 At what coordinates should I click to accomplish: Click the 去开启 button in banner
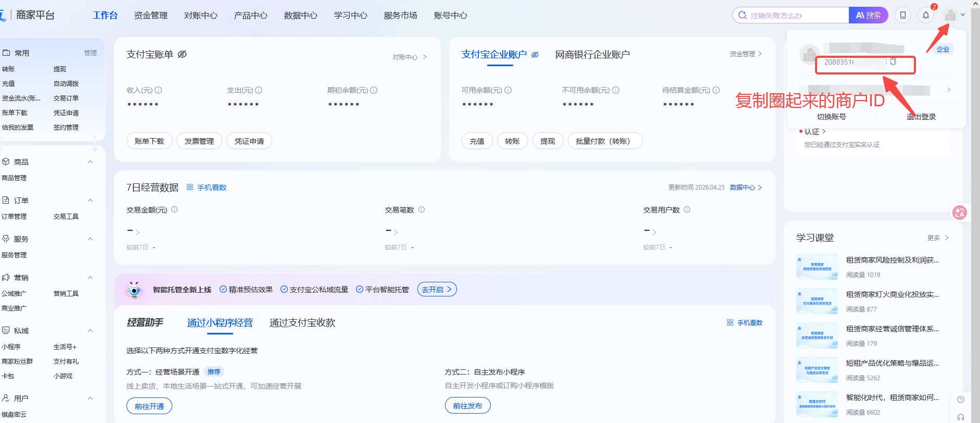(437, 290)
